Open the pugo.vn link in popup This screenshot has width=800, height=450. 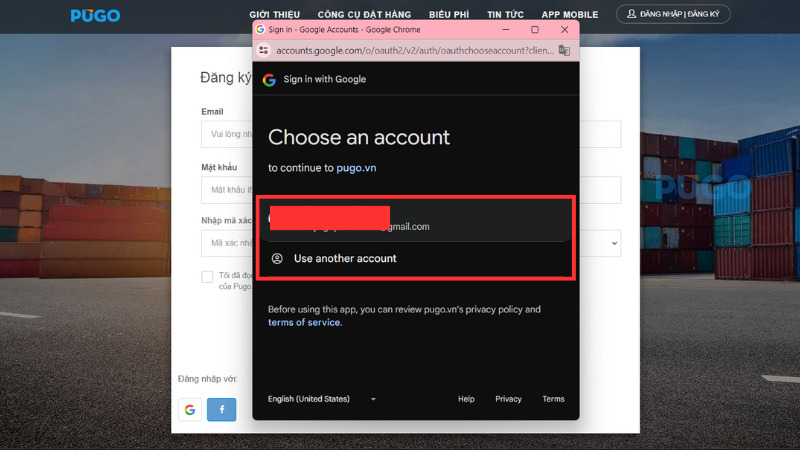coord(356,168)
